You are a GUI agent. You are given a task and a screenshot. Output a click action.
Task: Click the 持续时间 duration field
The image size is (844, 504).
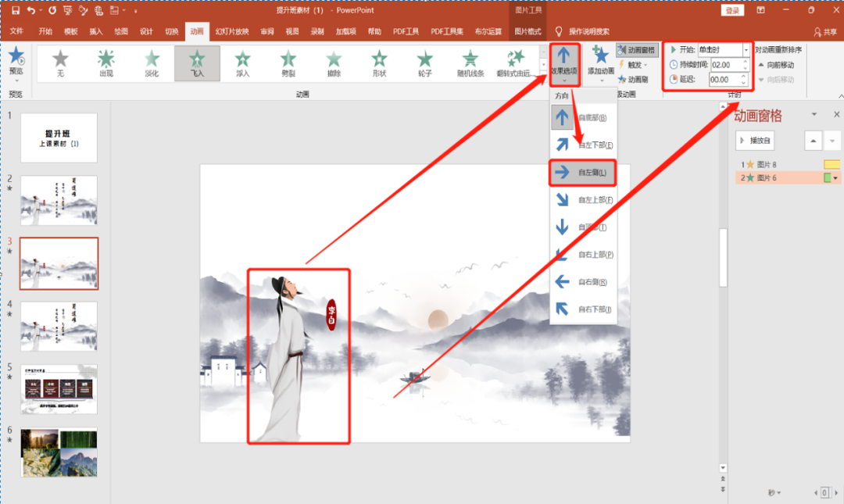point(729,65)
